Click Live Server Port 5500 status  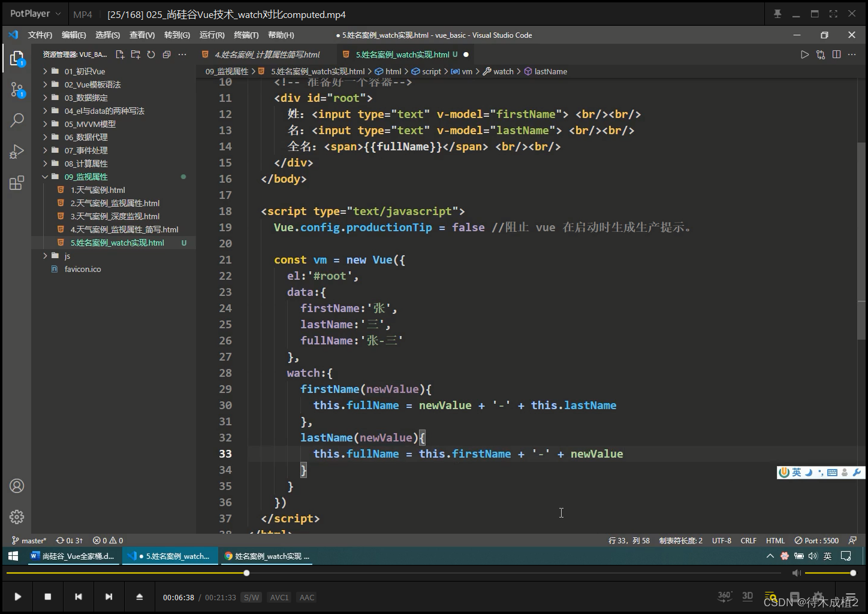click(x=816, y=540)
